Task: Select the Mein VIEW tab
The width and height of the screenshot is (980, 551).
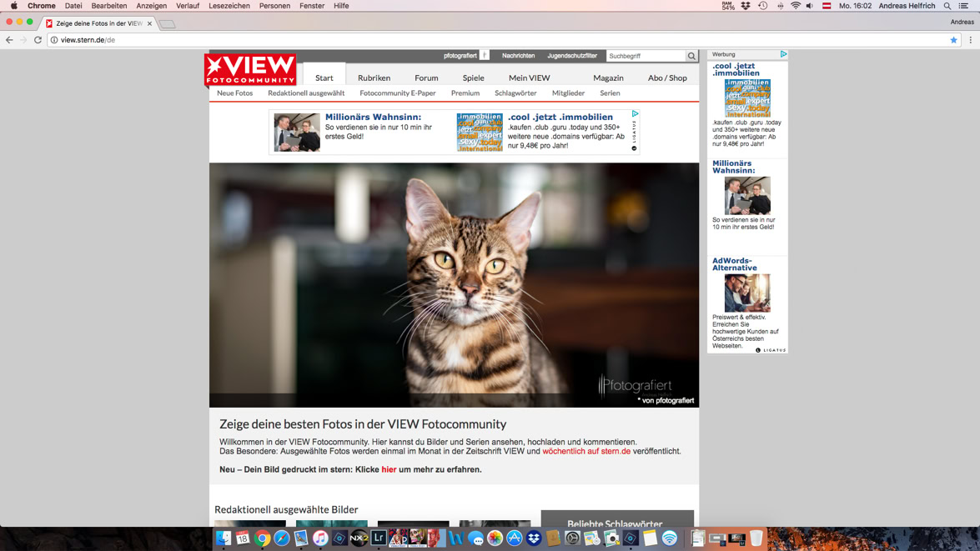Action: coord(529,78)
